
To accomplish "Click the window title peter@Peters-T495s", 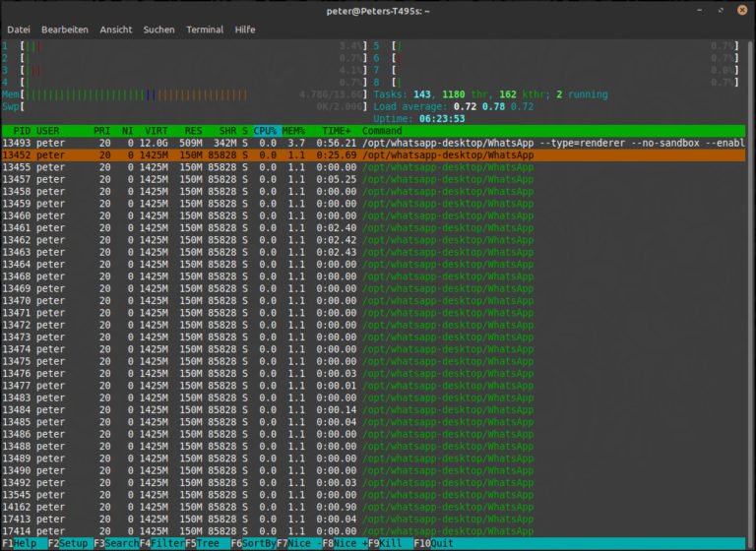I will [x=378, y=11].
